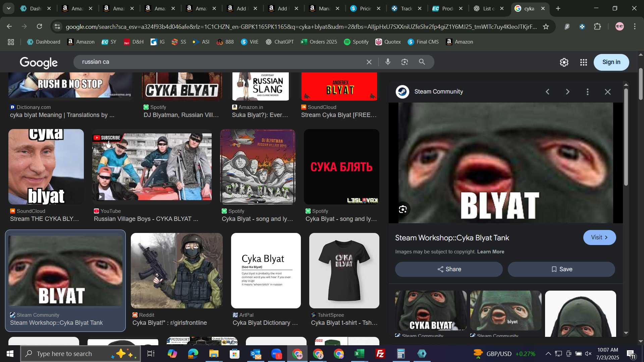Switch to the List tab
The height and width of the screenshot is (362, 644).
488,9
